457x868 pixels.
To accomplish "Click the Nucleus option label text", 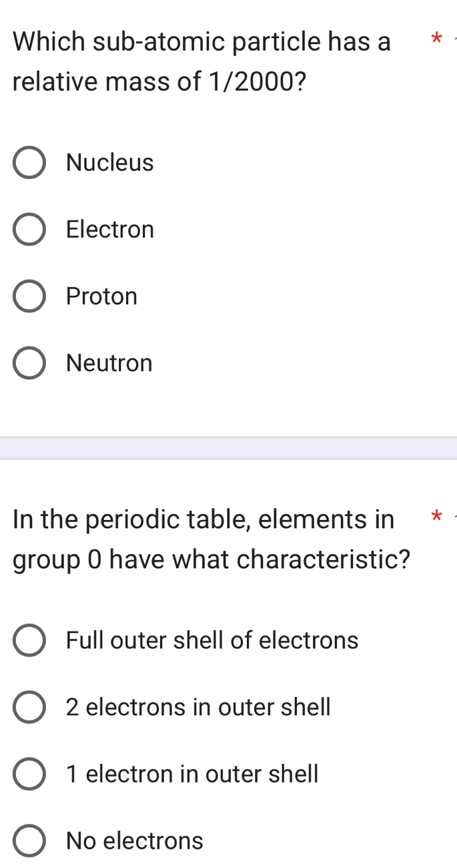I will coord(109,162).
